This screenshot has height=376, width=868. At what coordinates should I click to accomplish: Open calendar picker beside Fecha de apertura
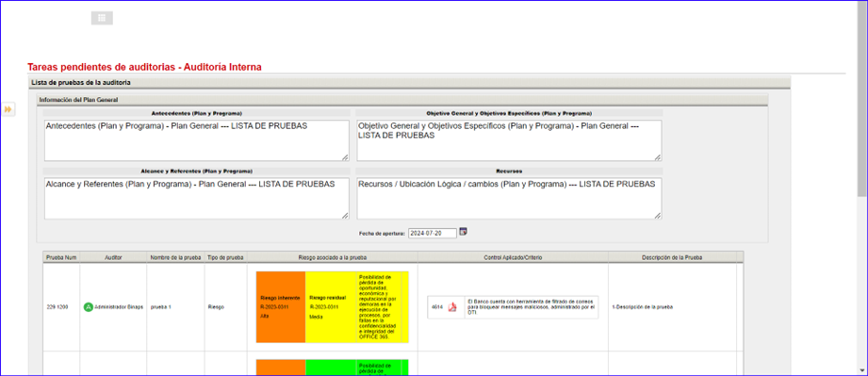click(x=464, y=232)
